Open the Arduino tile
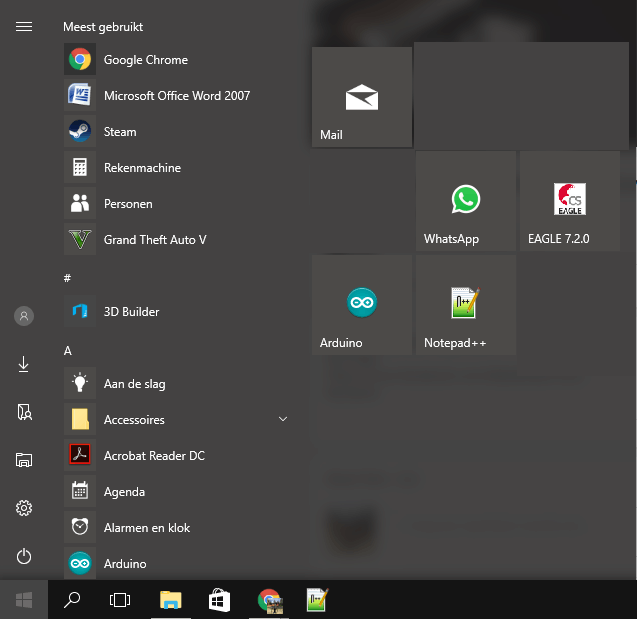This screenshot has height=619, width=637. point(362,305)
